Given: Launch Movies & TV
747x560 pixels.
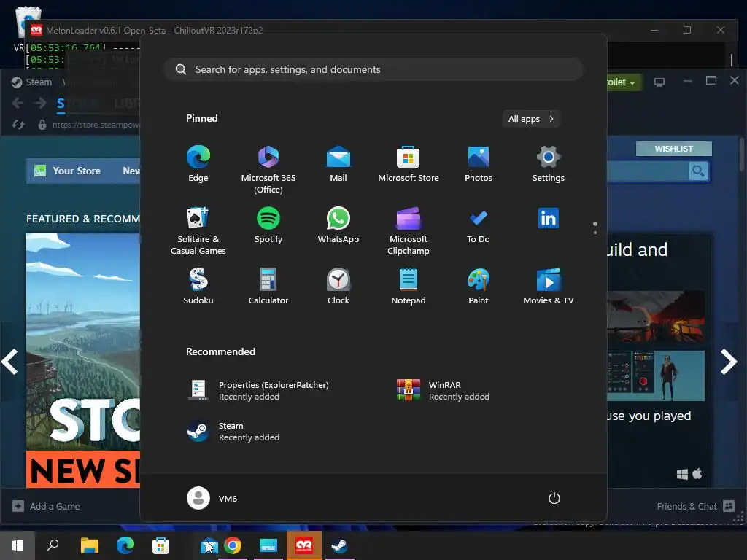Looking at the screenshot, I should point(549,286).
